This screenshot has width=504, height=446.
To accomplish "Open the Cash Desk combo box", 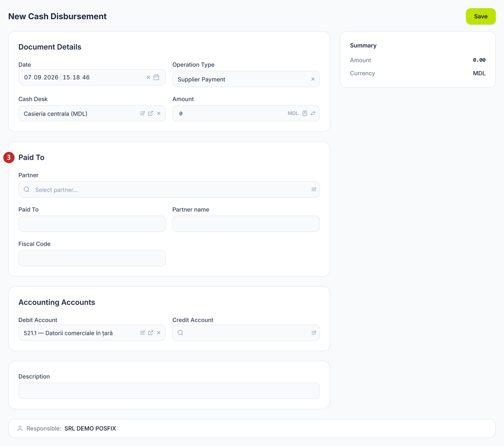I will [92, 114].
